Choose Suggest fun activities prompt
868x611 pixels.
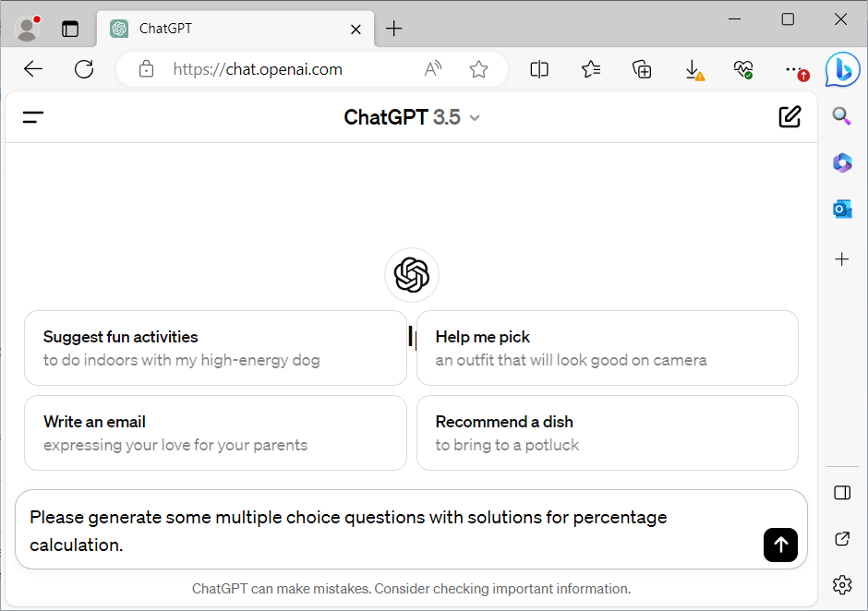point(215,348)
